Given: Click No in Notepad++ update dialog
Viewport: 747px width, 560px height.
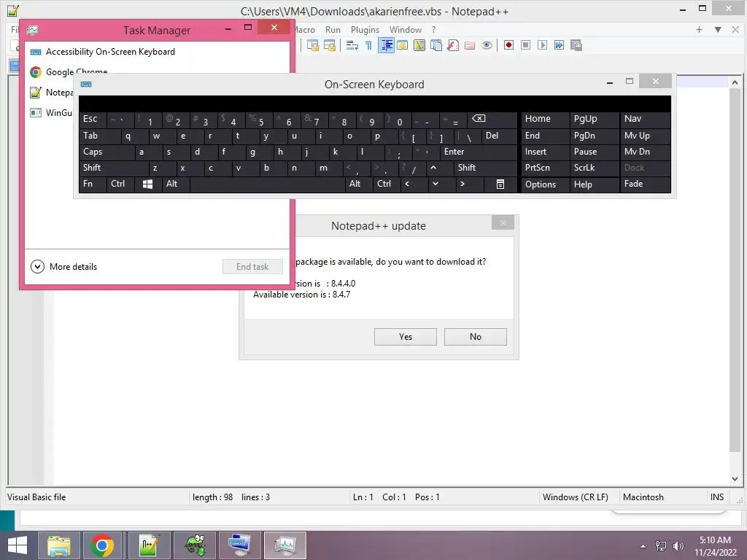Looking at the screenshot, I should [x=476, y=337].
